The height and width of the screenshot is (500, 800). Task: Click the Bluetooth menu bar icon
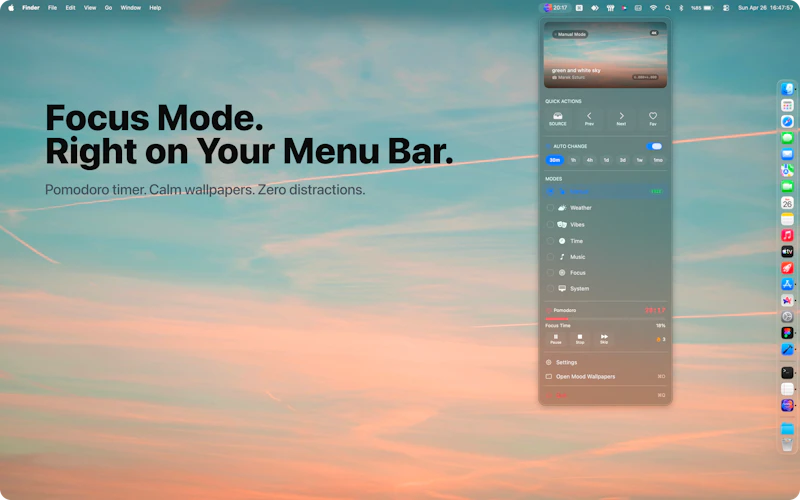coord(681,8)
